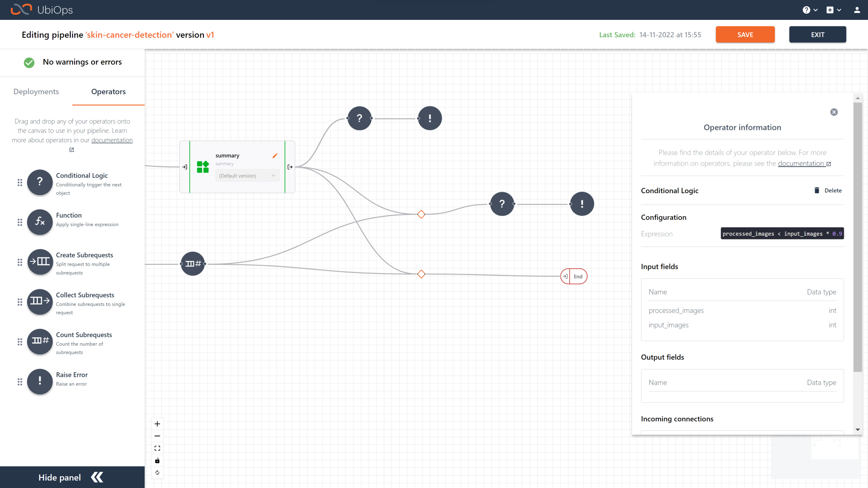Viewport: 868px width, 488px height.
Task: Click the trash Delete operator icon
Action: [x=817, y=191]
